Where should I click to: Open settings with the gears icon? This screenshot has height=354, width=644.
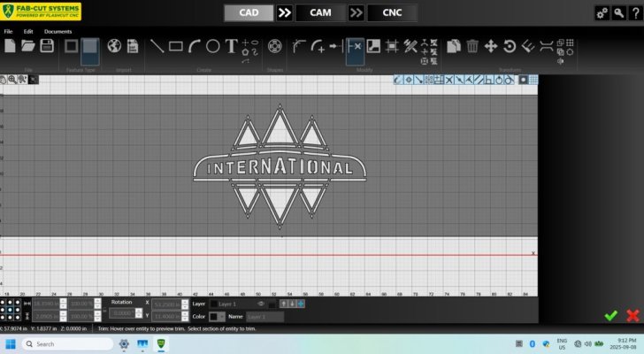click(x=602, y=13)
